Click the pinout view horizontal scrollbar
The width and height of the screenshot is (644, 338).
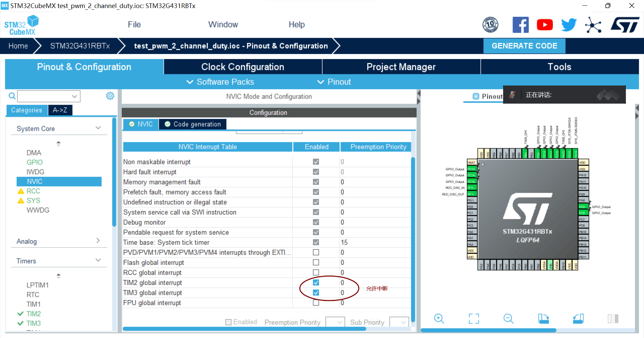pos(488,330)
